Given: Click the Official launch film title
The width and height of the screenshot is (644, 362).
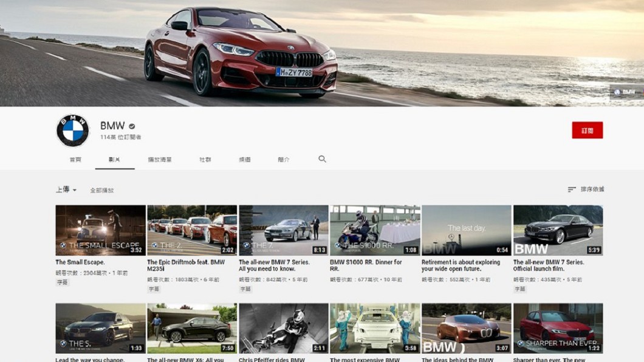Looking at the screenshot, I should click(x=549, y=265).
